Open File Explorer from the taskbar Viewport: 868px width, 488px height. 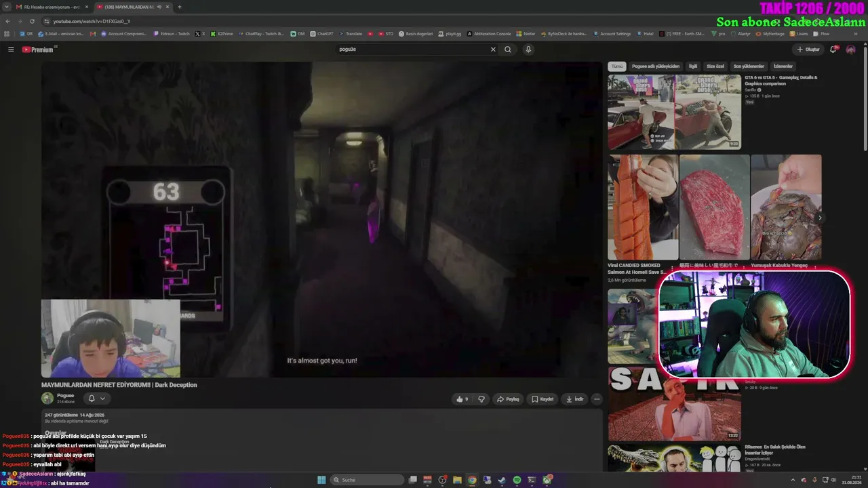457,480
